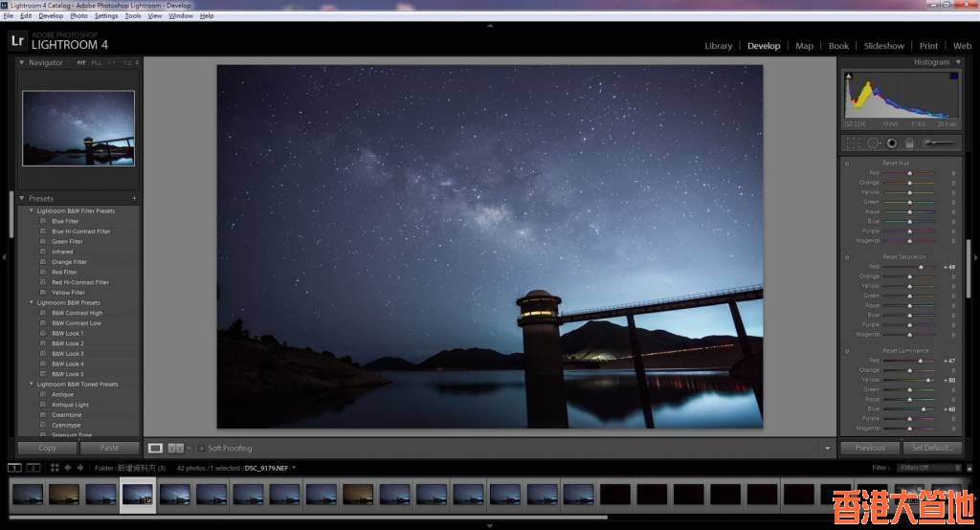Open filmstrip grid view icon

[55, 468]
